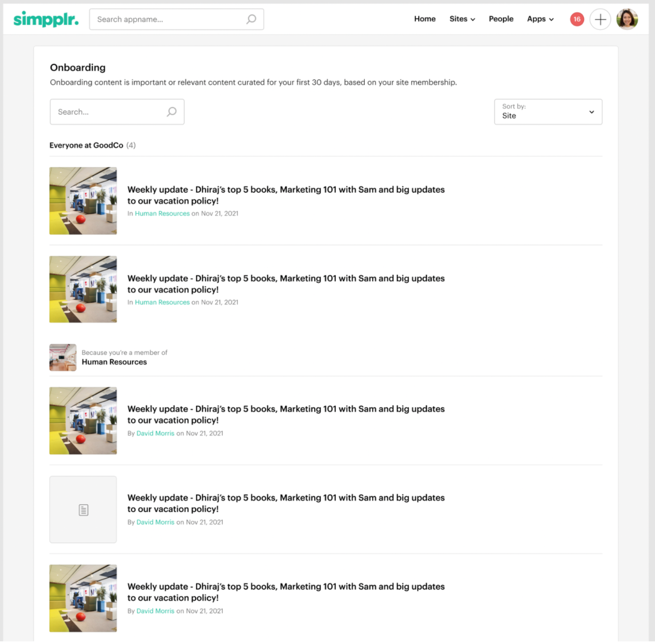The width and height of the screenshot is (655, 644).
Task: Focus the onboarding Search field
Action: coord(109,112)
